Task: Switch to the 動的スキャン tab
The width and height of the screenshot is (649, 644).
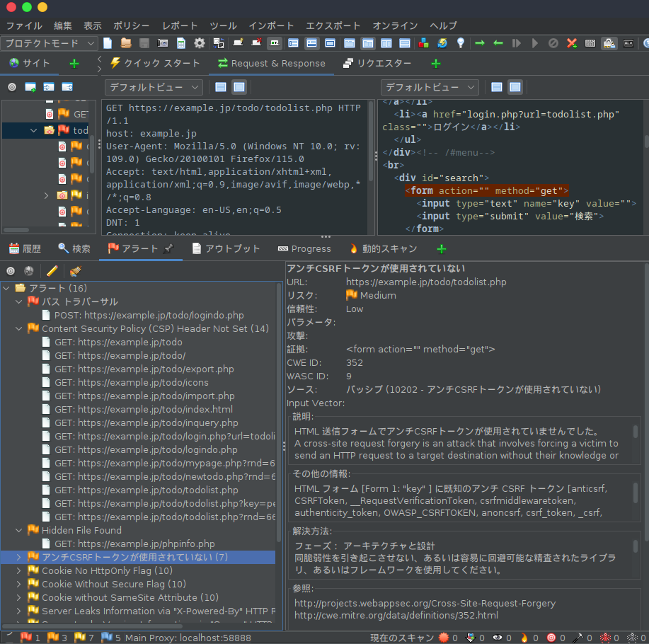Action: [x=384, y=248]
